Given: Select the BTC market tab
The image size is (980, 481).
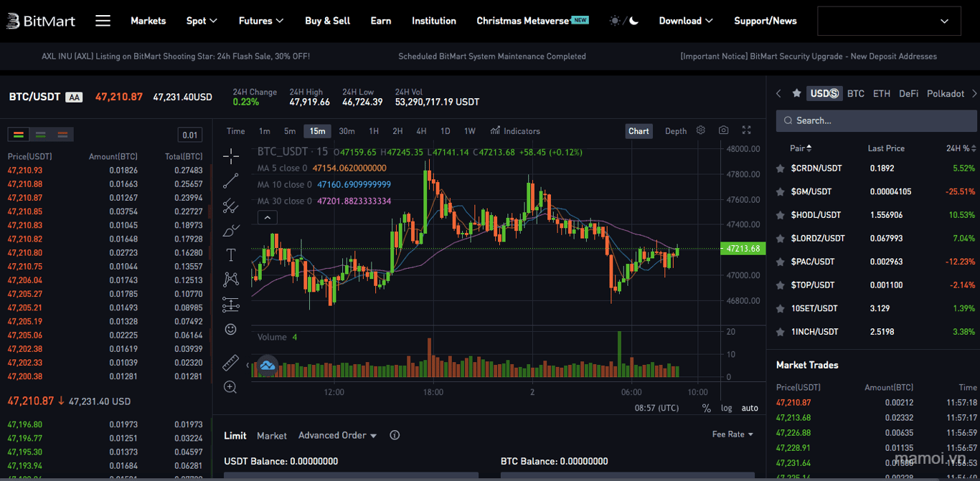Looking at the screenshot, I should click(x=855, y=94).
